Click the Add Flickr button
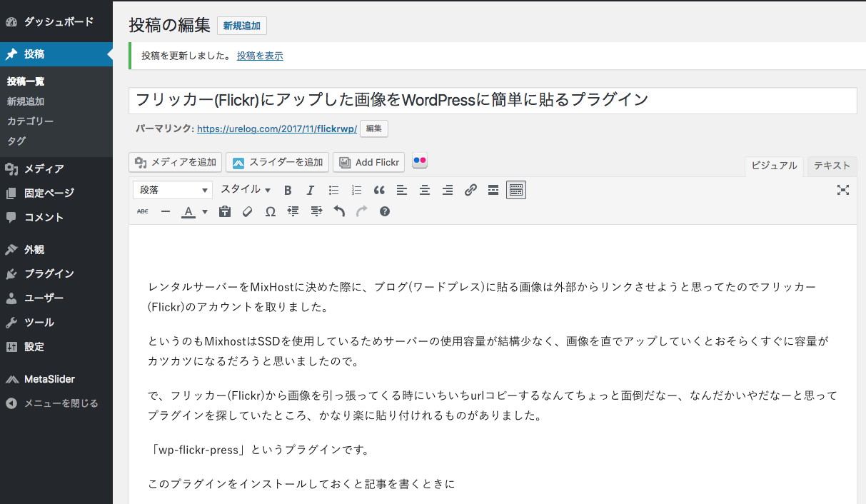866x504 pixels. (x=369, y=162)
